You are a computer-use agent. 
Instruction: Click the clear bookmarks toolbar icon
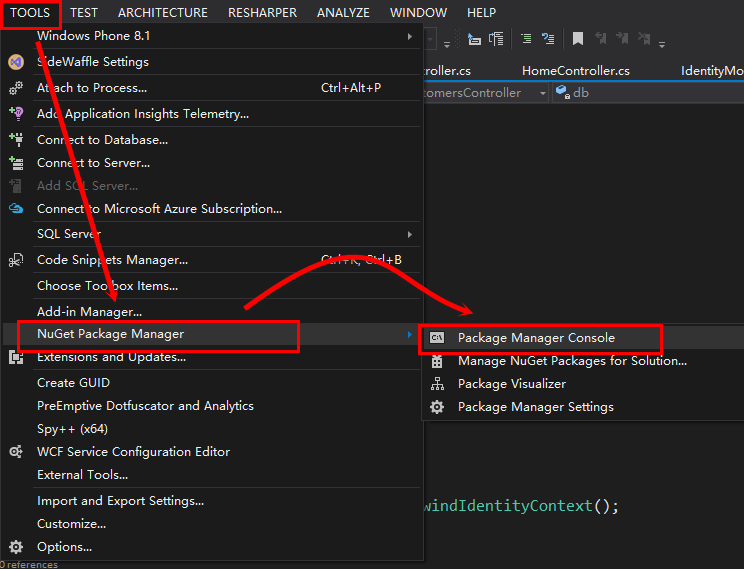click(x=644, y=38)
